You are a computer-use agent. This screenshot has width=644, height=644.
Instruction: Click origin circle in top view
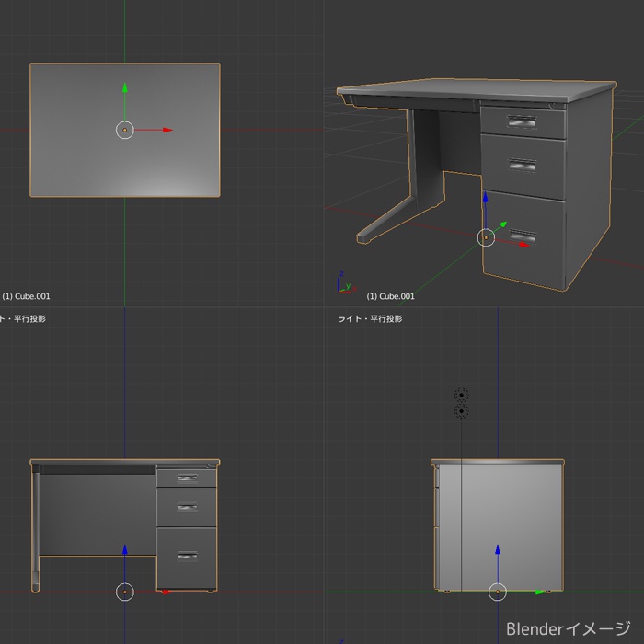pyautogui.click(x=125, y=131)
